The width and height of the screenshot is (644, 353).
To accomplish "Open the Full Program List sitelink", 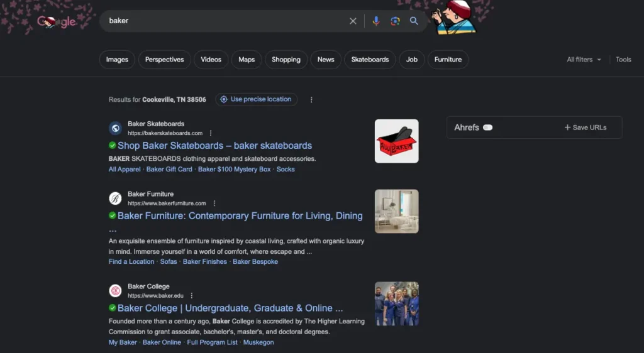I will [213, 342].
